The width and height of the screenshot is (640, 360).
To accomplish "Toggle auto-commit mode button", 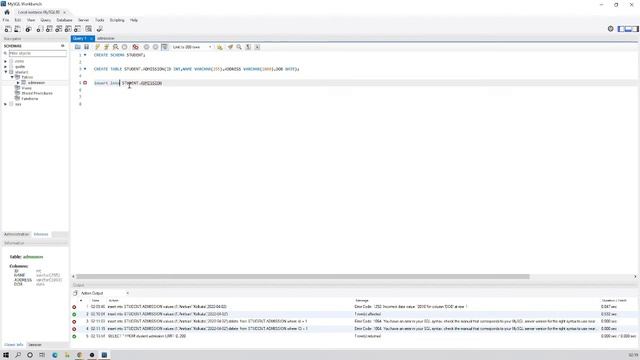I will pyautogui.click(x=164, y=47).
